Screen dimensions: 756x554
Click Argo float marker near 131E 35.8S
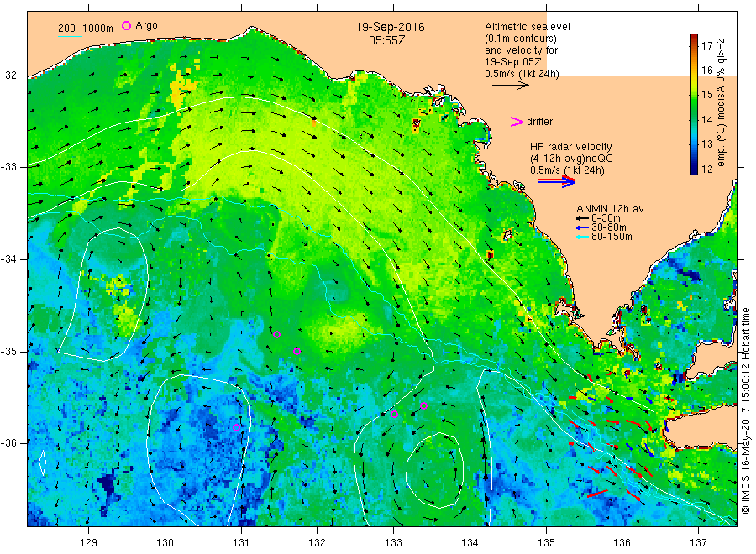pos(236,427)
